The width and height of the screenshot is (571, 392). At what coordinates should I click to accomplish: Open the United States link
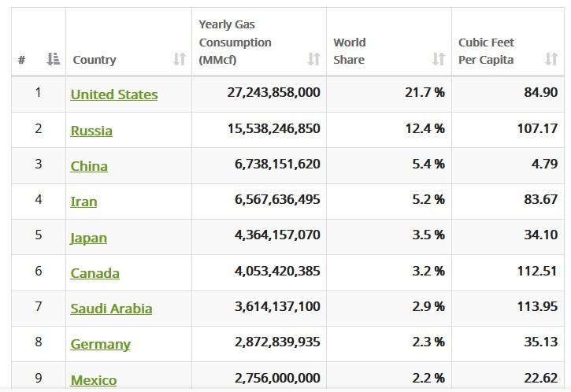click(114, 94)
